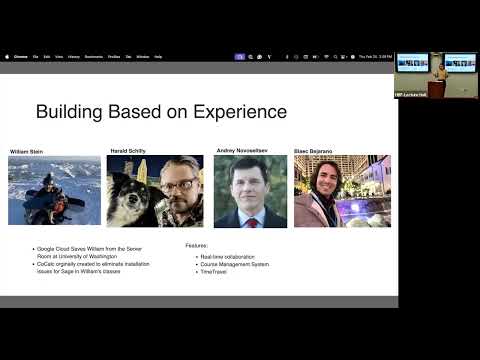
Task: Click the V-shaped menu bar icon
Action: pyautogui.click(x=269, y=57)
